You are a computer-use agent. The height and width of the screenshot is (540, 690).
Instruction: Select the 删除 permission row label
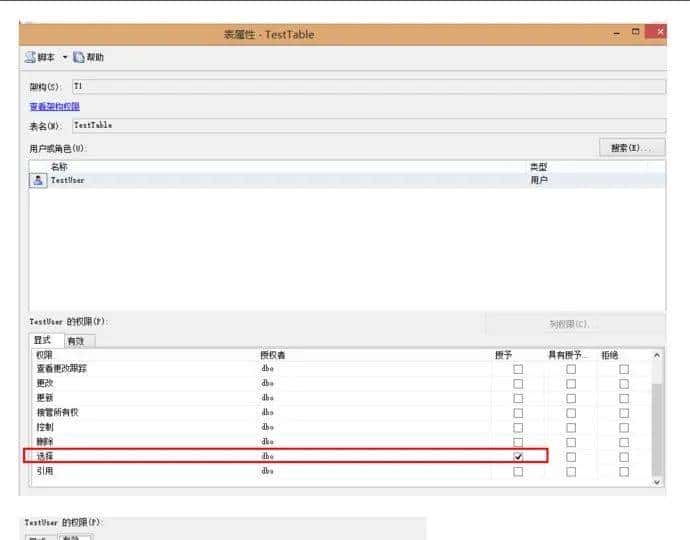click(x=45, y=441)
